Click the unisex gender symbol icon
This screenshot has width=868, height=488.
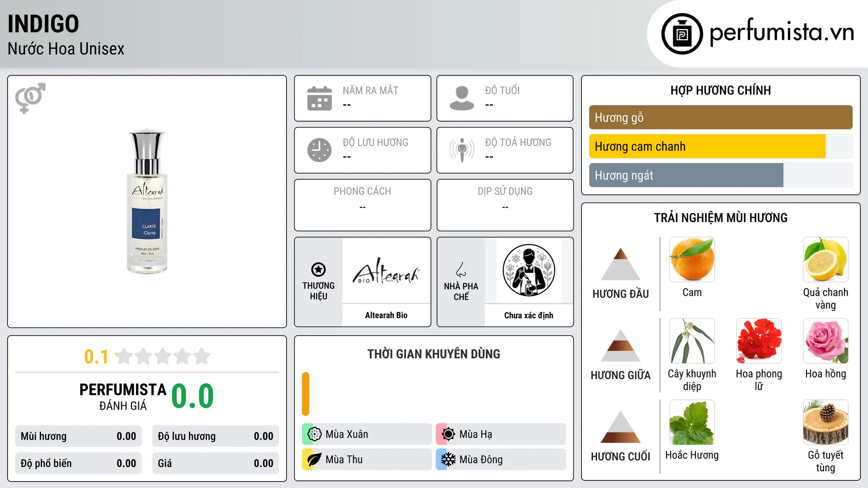[x=30, y=98]
